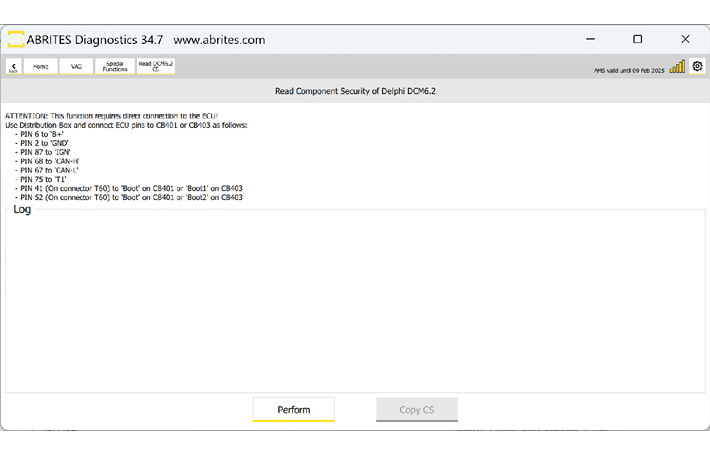Go to the Home breadcrumb
The width and height of the screenshot is (710, 455).
pyautogui.click(x=40, y=67)
